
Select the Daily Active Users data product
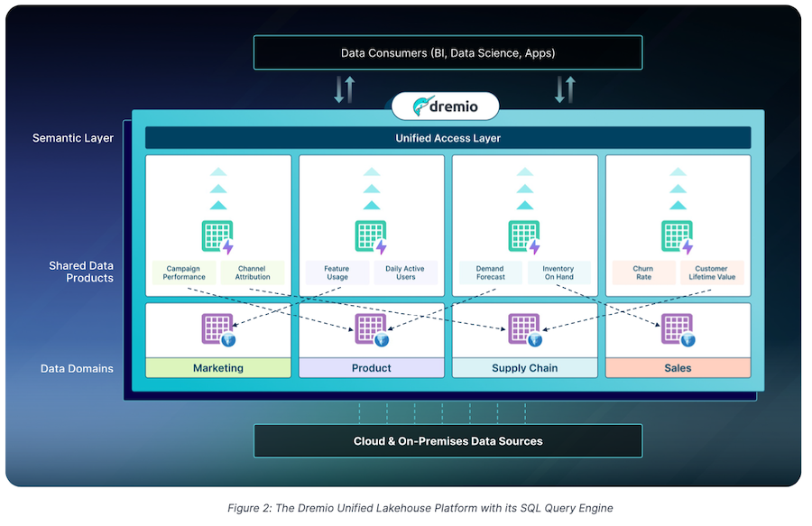[405, 272]
